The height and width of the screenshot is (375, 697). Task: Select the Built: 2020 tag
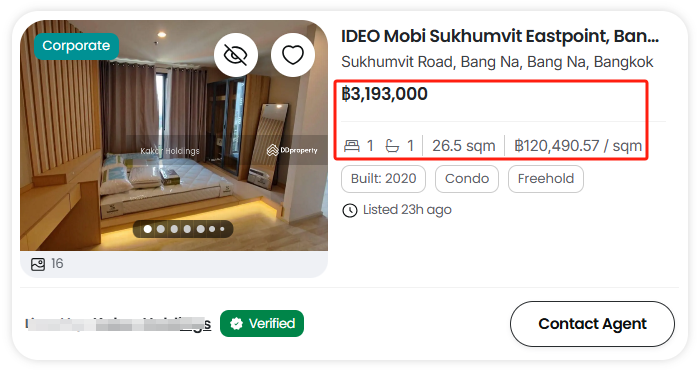tap(384, 179)
